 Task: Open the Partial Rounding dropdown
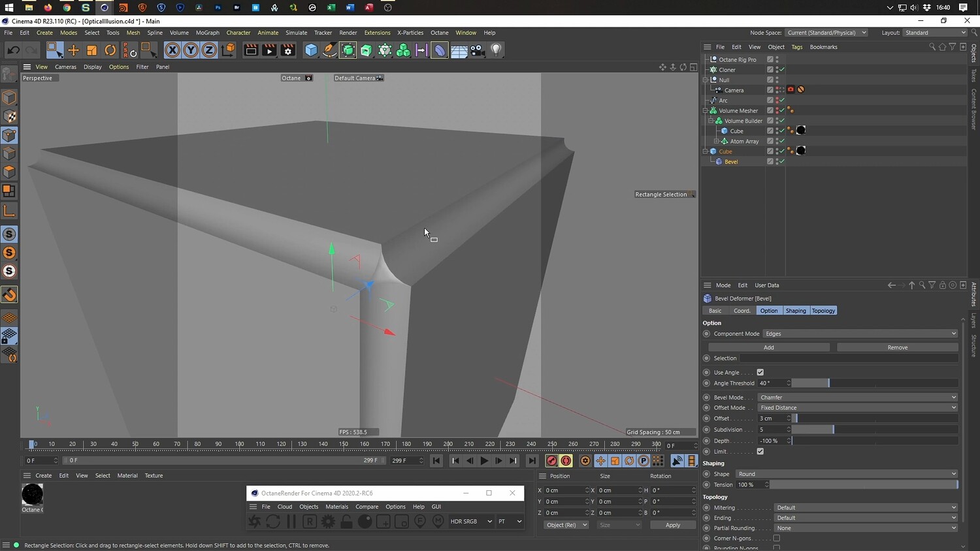[866, 528]
